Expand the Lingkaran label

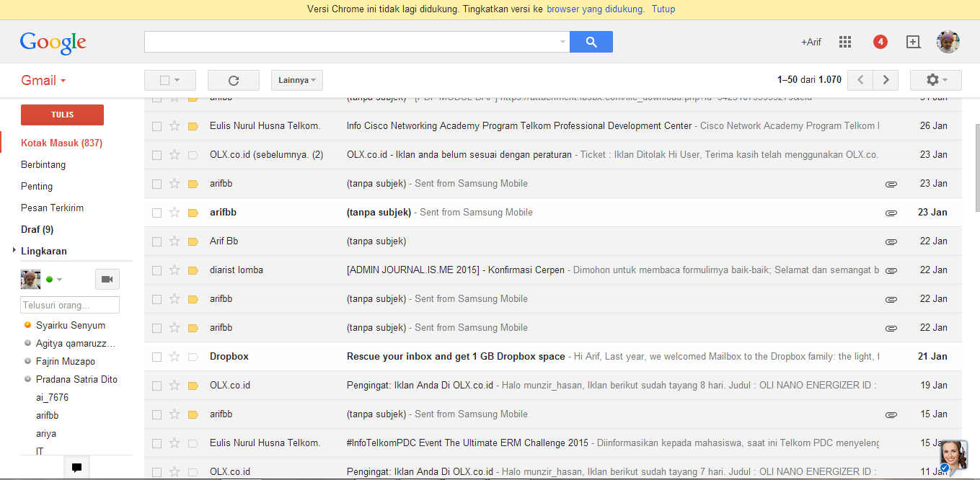[x=14, y=250]
